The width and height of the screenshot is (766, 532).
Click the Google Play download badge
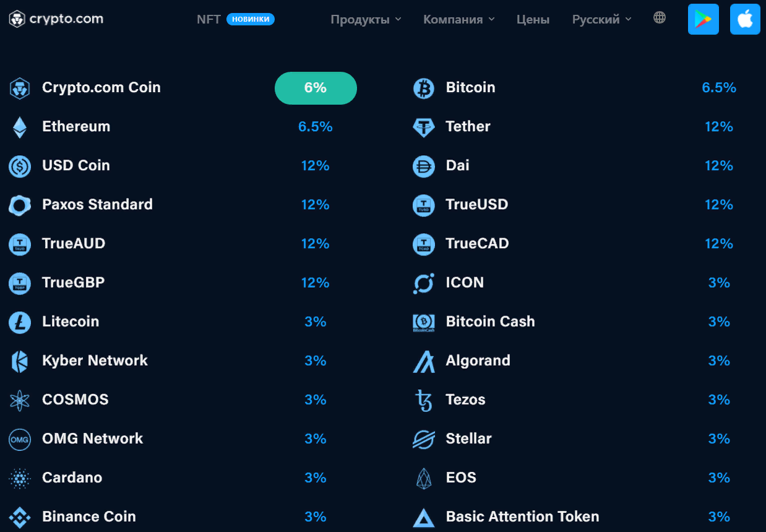[x=703, y=19]
